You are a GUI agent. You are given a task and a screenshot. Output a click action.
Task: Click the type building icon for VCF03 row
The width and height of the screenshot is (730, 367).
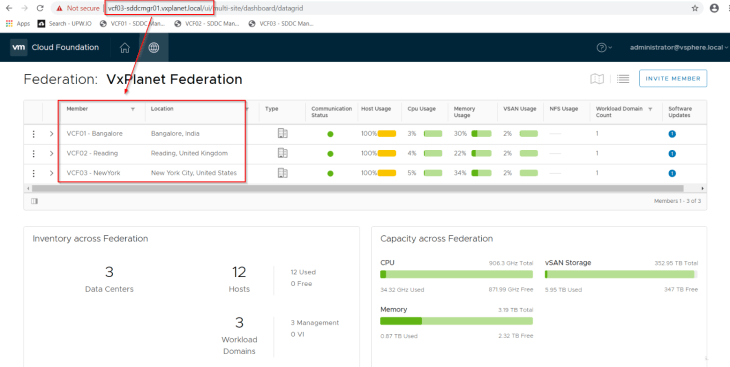point(283,173)
